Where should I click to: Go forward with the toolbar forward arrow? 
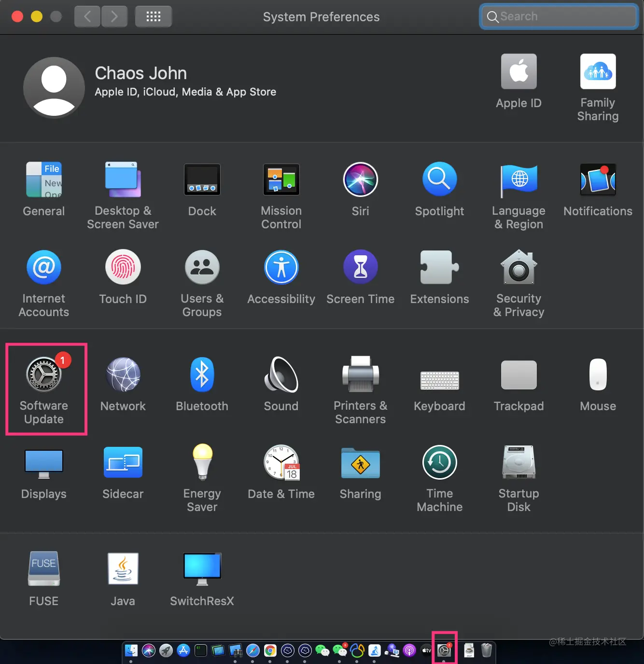coord(114,16)
